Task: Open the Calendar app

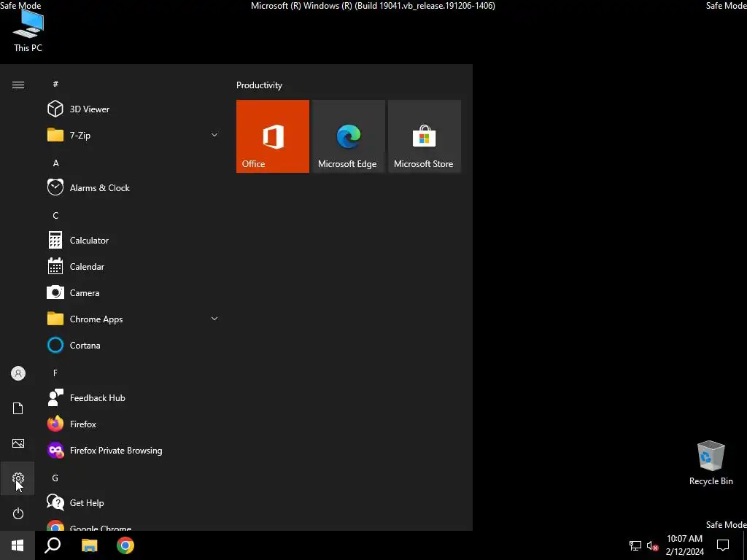Action: (133, 267)
